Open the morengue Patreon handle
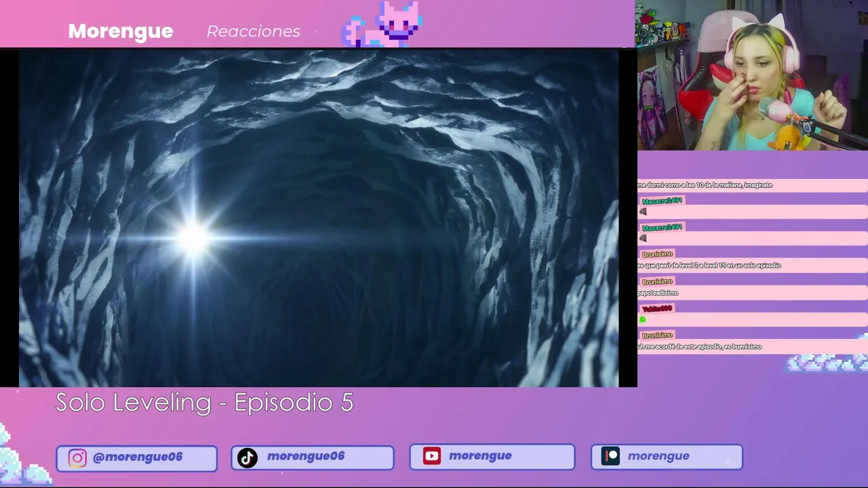868x488 pixels. [658, 455]
